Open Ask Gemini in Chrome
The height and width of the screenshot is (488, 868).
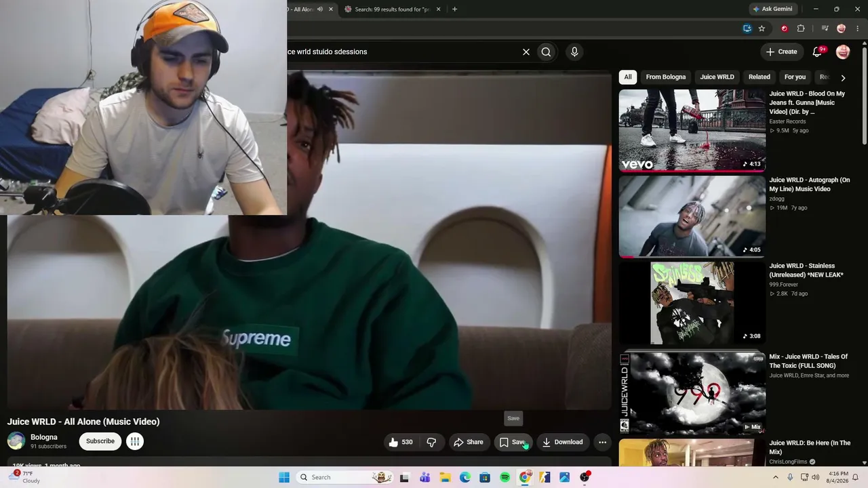click(772, 9)
